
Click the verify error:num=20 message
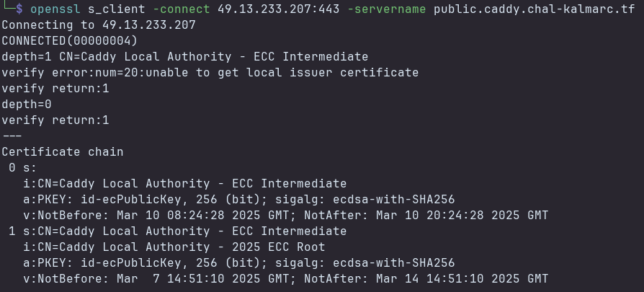(x=210, y=72)
